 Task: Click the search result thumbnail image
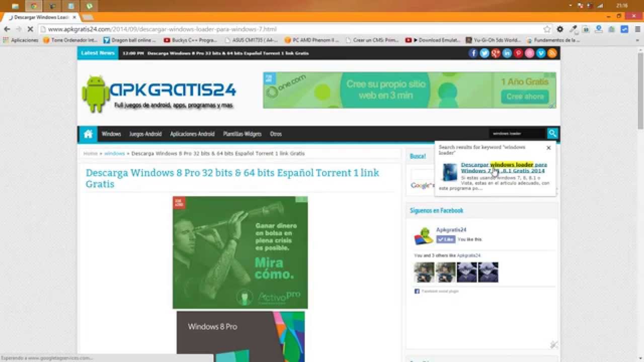click(450, 171)
